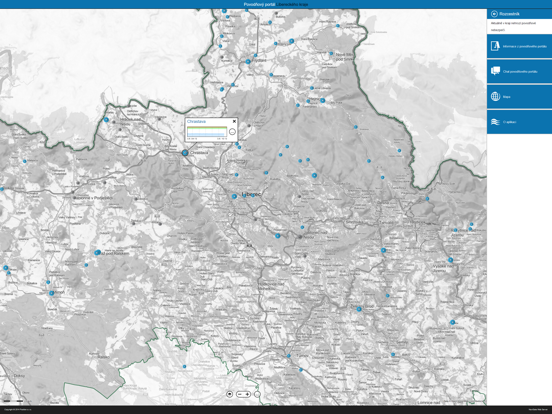Screen dimensions: 552x414
Task: Open the O aplikaci tile
Action: tap(519, 122)
